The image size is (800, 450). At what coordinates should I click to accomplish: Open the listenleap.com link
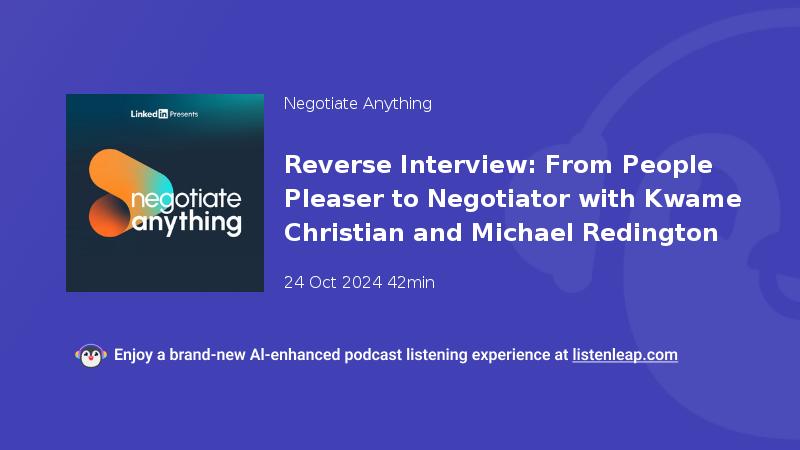coord(625,355)
